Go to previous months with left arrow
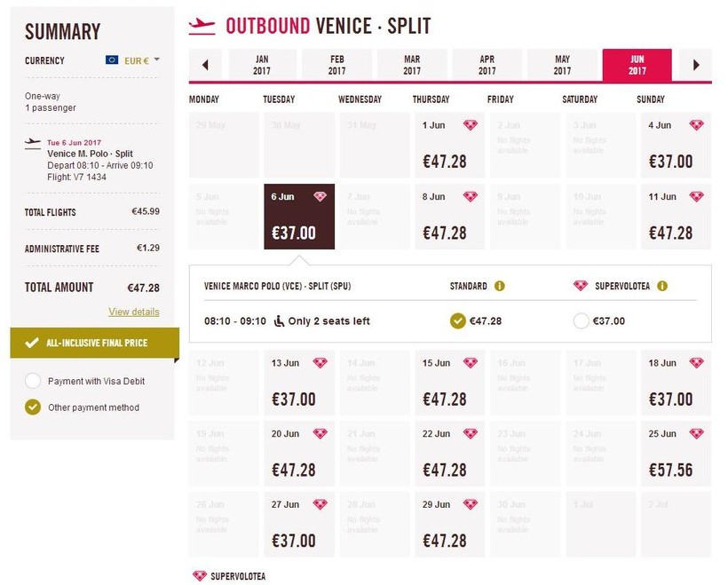The height and width of the screenshot is (585, 728). [x=206, y=65]
